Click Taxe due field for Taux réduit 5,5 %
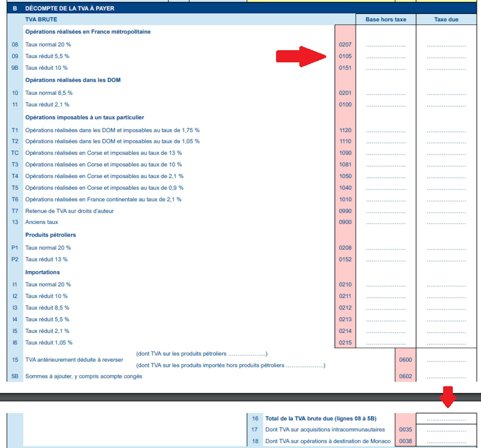 tap(446, 56)
